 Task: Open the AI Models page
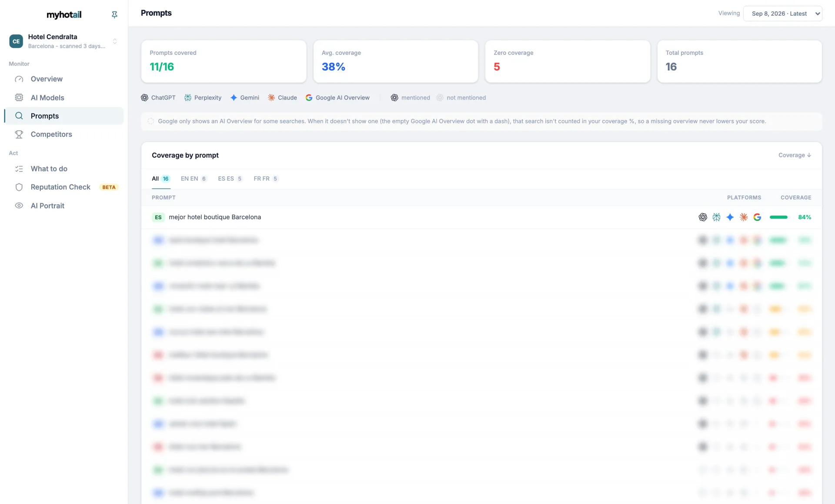tap(64, 98)
